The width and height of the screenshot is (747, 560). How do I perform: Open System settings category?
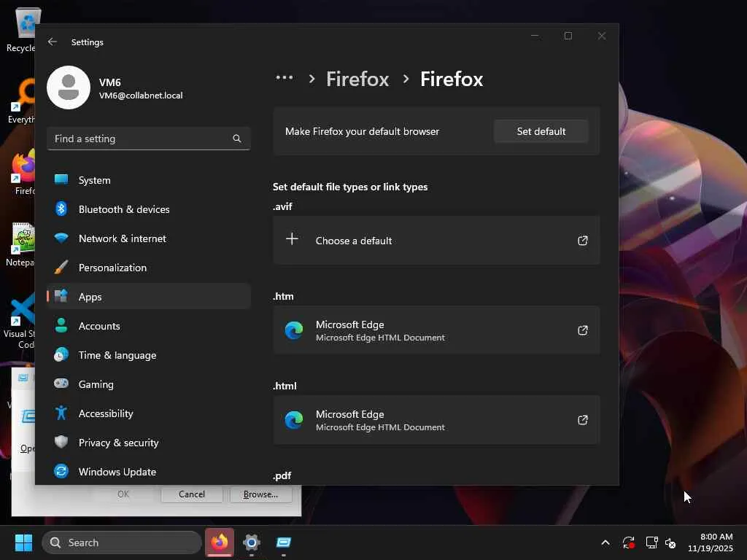coord(149,180)
